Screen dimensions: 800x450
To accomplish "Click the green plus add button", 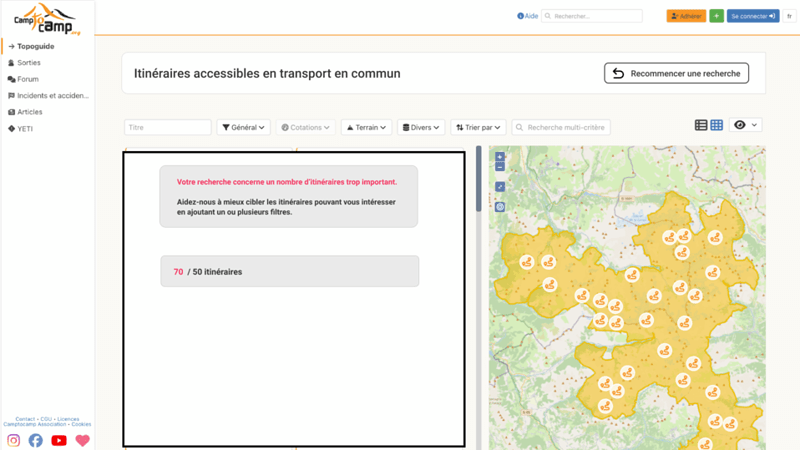I will (716, 16).
